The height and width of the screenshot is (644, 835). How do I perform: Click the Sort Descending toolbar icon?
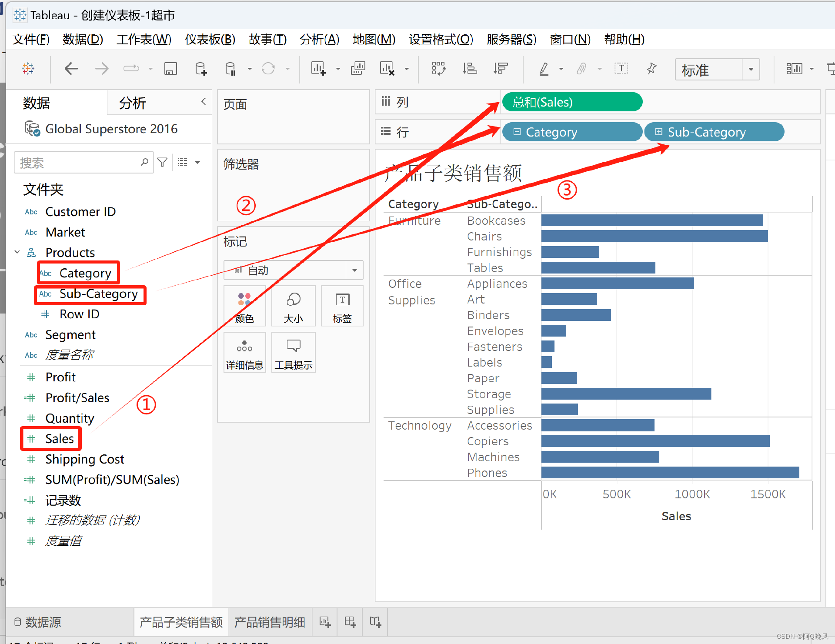tap(501, 69)
